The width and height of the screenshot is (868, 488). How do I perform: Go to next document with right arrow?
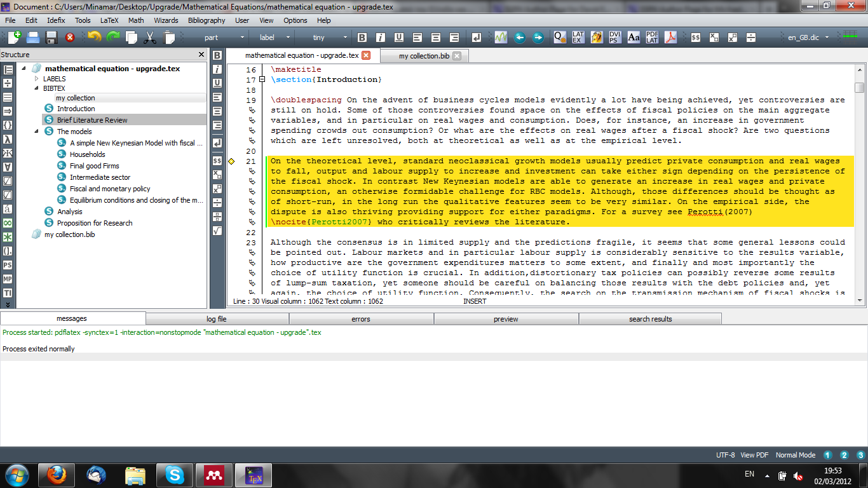click(x=538, y=37)
